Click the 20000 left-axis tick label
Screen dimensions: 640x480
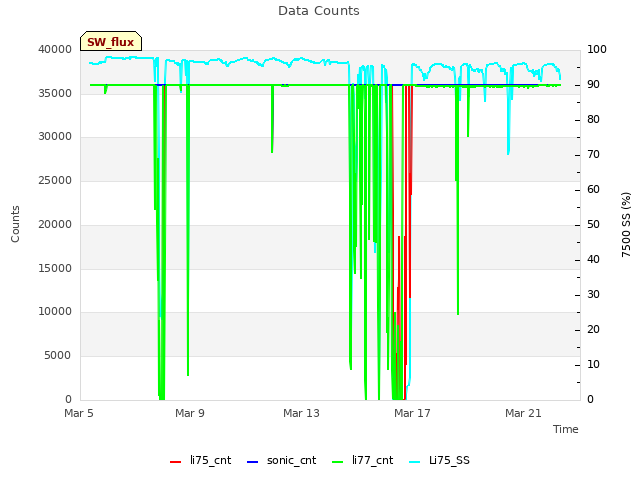coord(55,224)
